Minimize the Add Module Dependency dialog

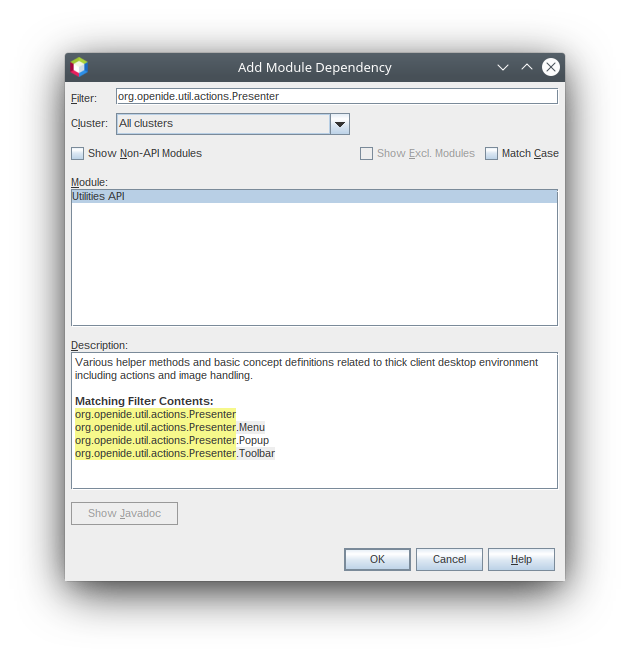pyautogui.click(x=503, y=67)
